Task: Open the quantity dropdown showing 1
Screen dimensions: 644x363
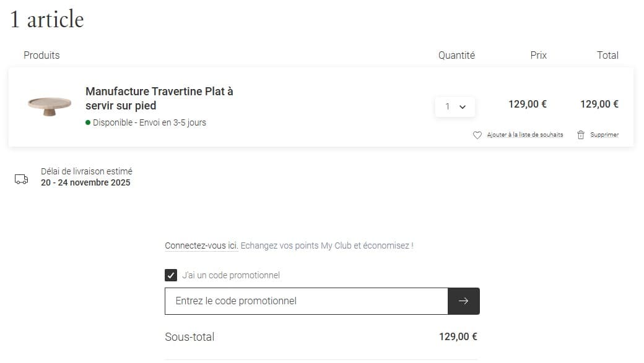Action: coord(455,106)
